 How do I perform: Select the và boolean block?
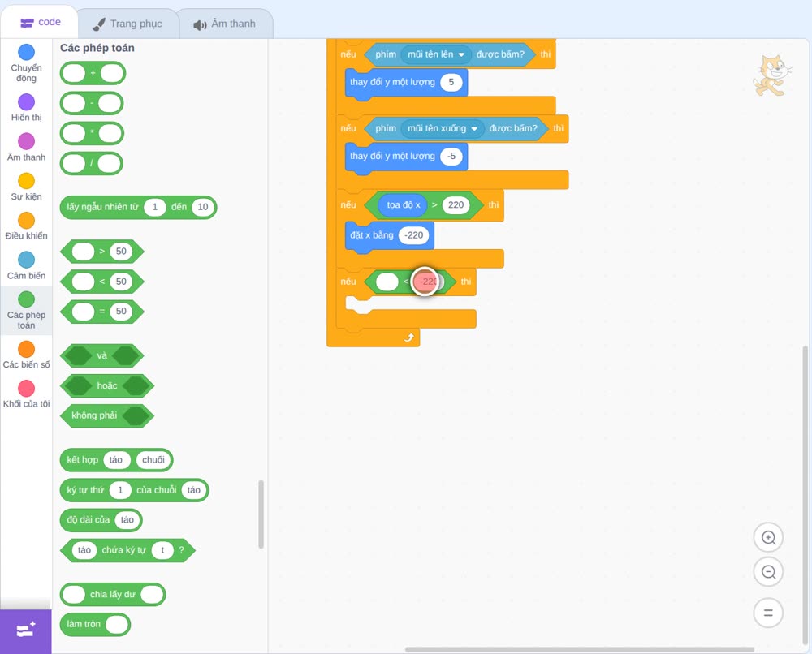[x=102, y=356]
